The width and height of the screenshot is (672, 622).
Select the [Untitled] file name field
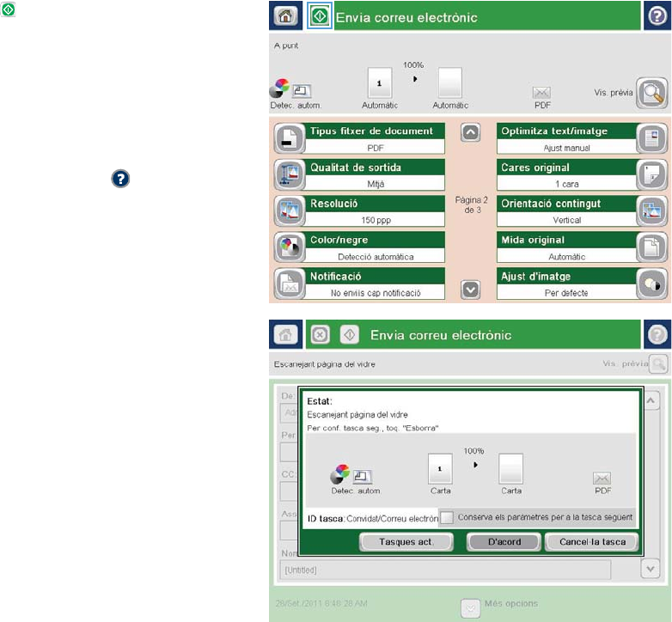445,570
